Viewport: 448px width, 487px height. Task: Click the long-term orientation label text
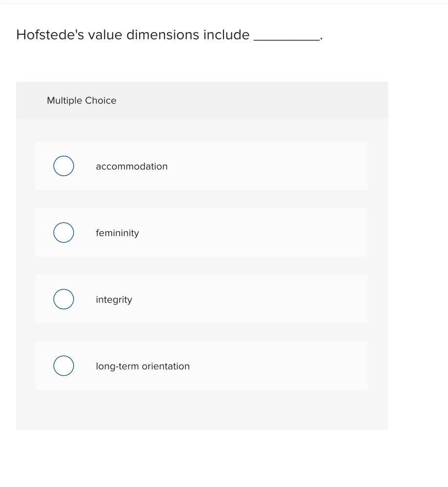point(143,366)
